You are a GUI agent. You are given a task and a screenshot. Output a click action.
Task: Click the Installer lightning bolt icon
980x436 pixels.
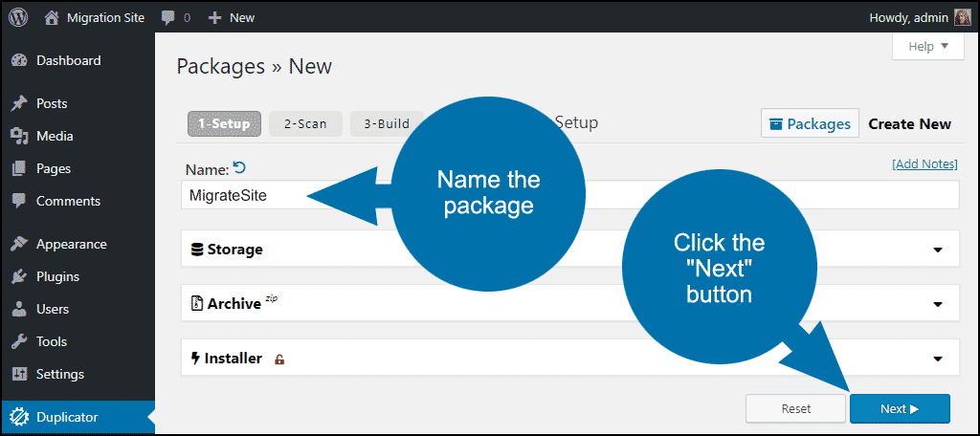195,359
